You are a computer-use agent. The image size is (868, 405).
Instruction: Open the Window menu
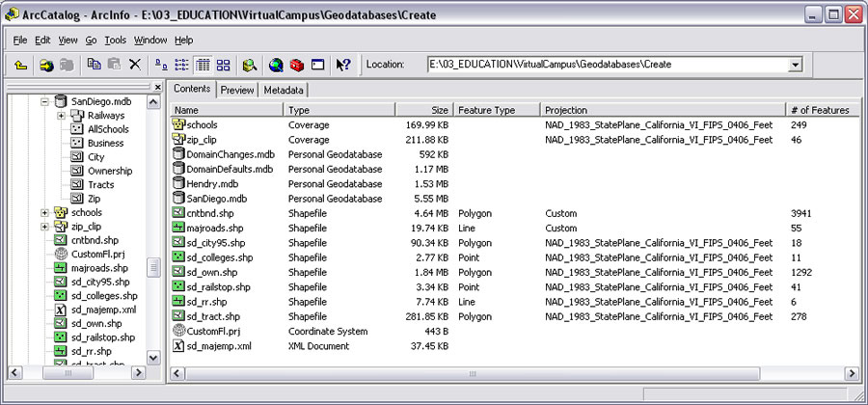[x=150, y=40]
